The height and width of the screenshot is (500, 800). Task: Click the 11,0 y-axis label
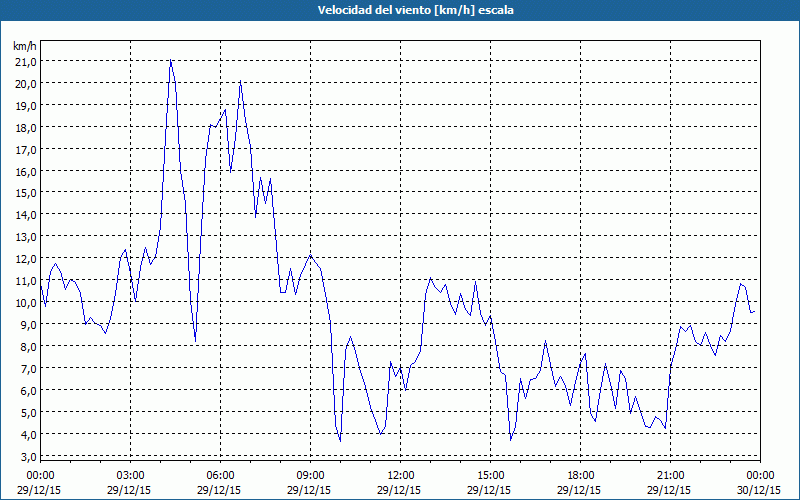click(26, 281)
